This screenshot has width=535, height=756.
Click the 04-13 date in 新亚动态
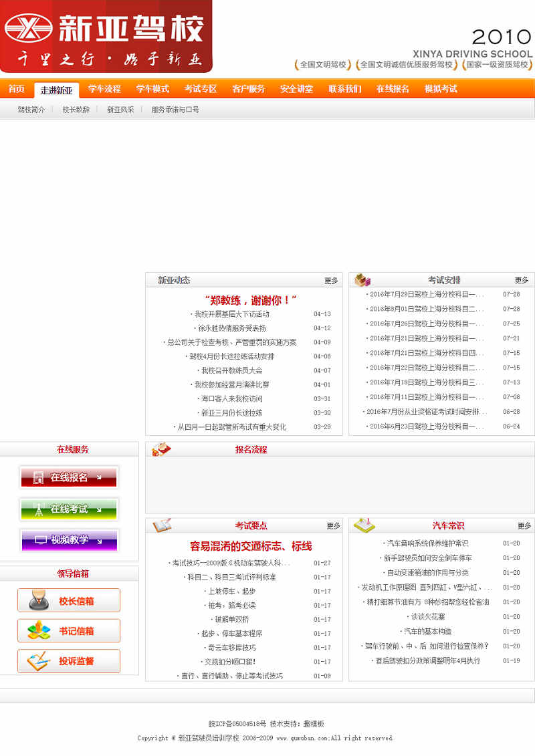pos(322,314)
